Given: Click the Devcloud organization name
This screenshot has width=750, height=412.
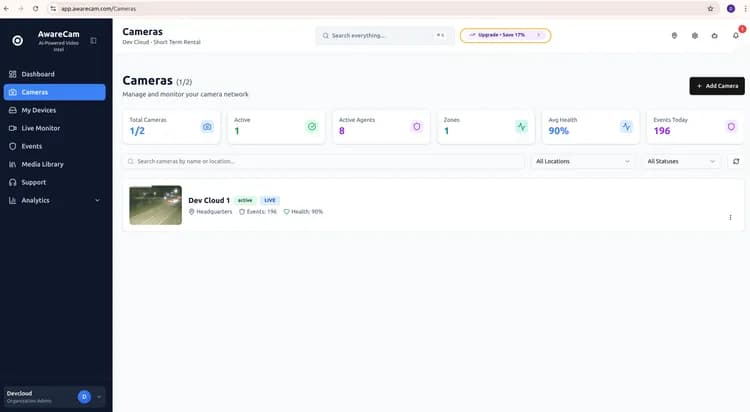Looking at the screenshot, I should click(20, 393).
